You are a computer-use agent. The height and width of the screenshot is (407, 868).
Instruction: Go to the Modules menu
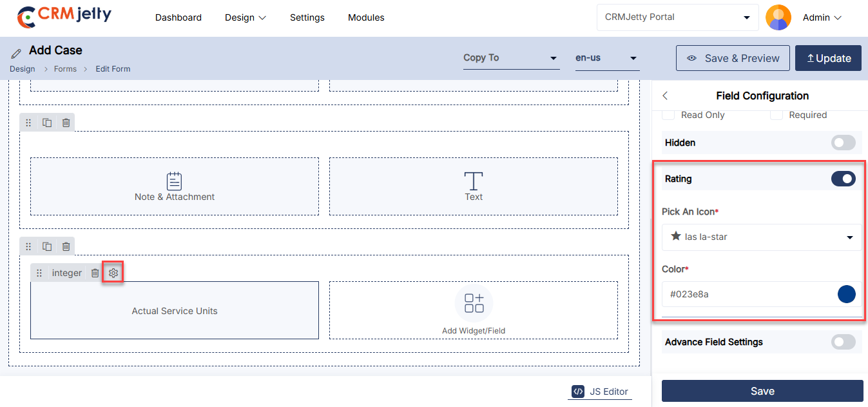click(366, 17)
